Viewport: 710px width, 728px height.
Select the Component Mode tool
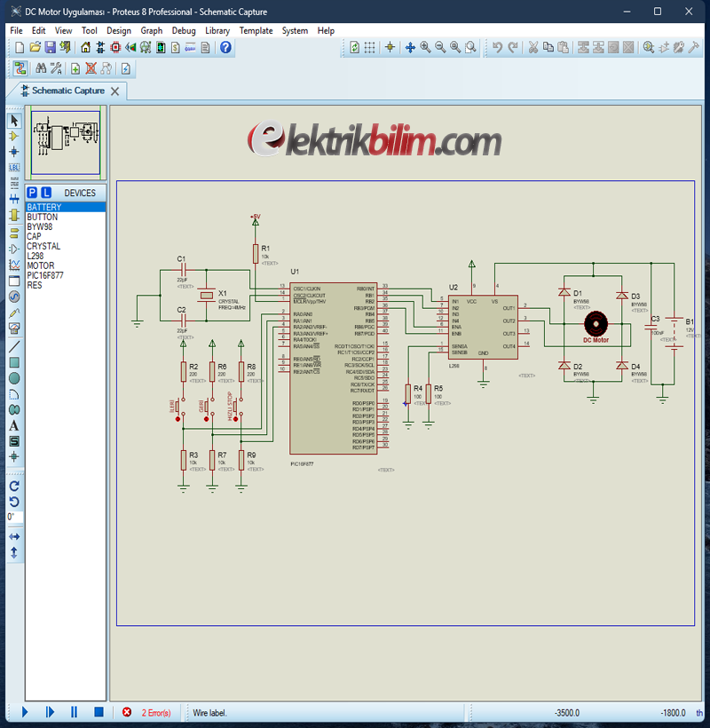coord(12,138)
